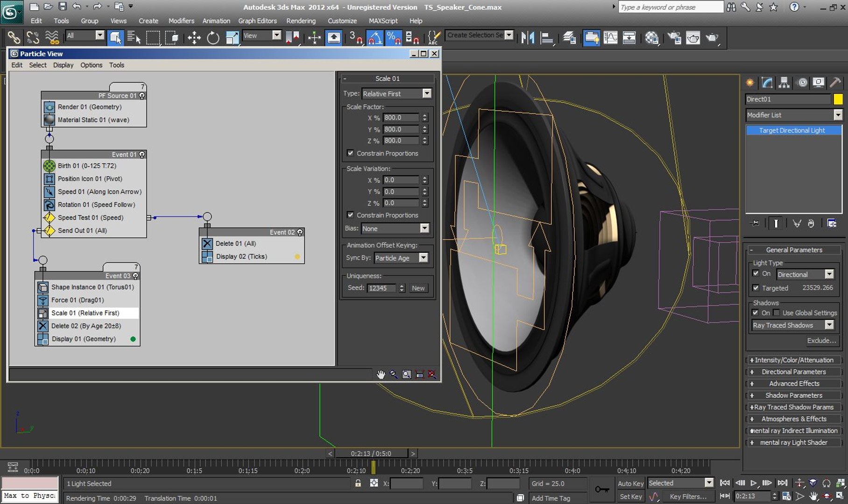Viewport: 848px width, 504px height.
Task: Click Render teapot icon in main toolbar
Action: [712, 37]
